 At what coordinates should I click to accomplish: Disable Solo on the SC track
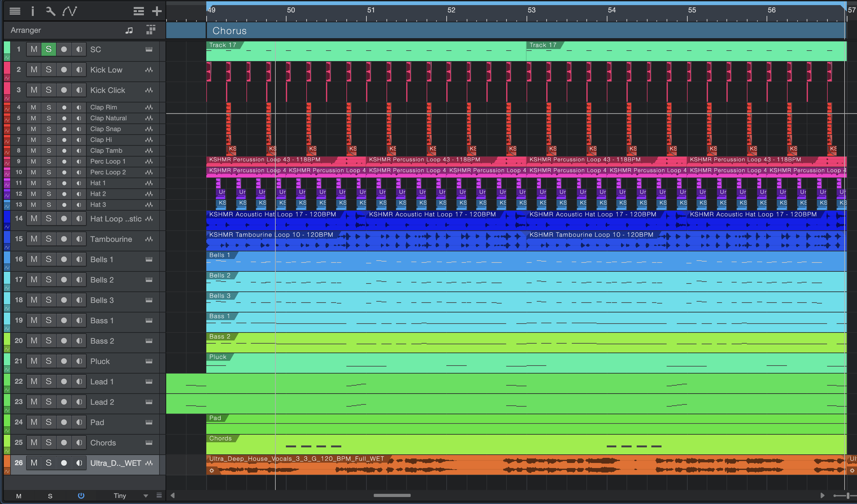pyautogui.click(x=49, y=49)
